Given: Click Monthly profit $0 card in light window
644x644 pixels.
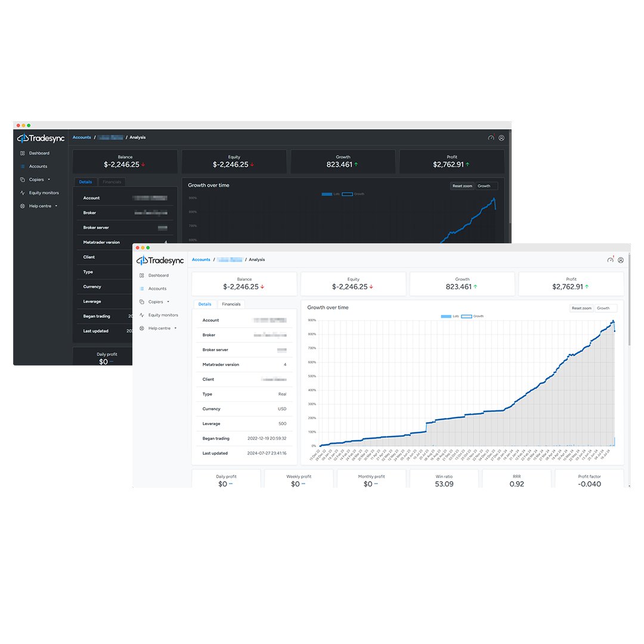Looking at the screenshot, I should click(371, 479).
